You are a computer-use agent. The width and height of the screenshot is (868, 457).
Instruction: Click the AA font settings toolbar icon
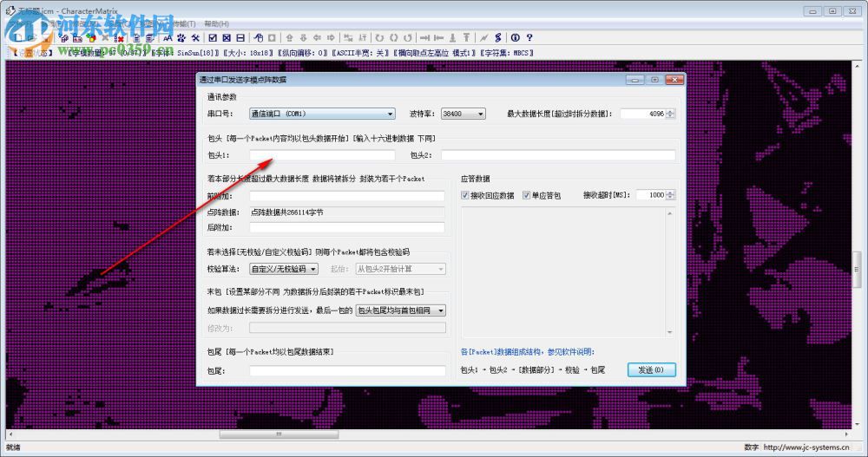[x=168, y=37]
